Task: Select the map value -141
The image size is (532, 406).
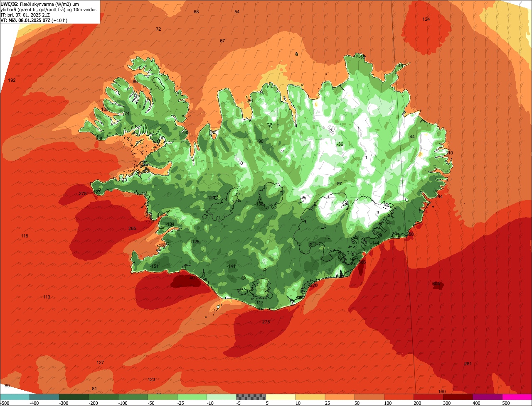Action: tap(231, 266)
